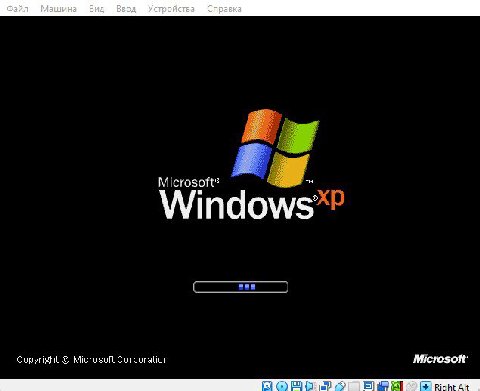This screenshot has height=391, width=480.
Task: Click the Windows XP flag logo
Action: click(275, 148)
